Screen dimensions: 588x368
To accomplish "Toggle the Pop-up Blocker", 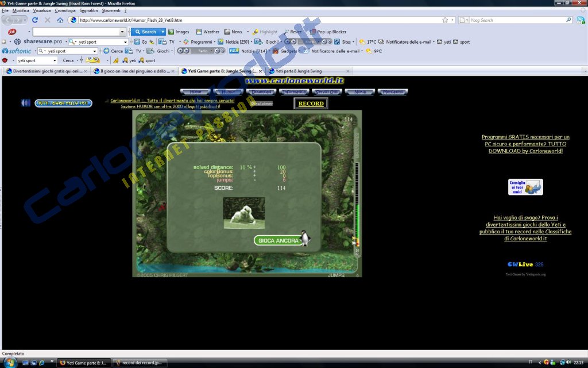I will tap(328, 32).
